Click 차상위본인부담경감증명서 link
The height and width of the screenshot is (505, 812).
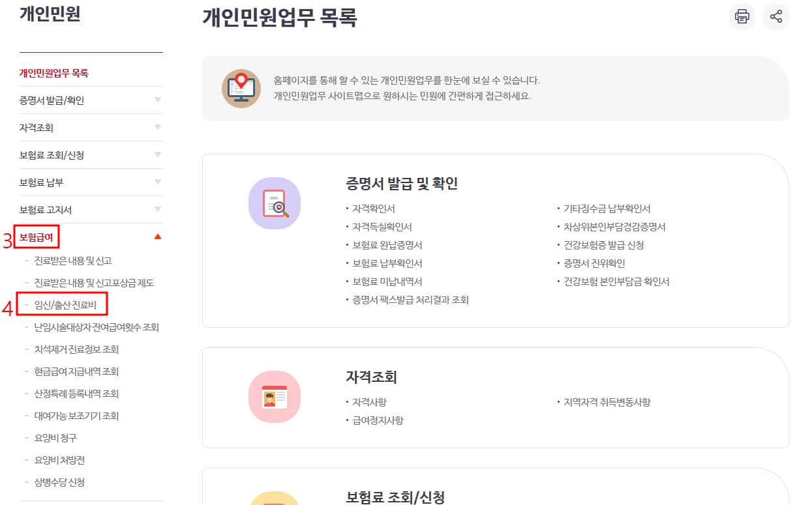pyautogui.click(x=614, y=227)
